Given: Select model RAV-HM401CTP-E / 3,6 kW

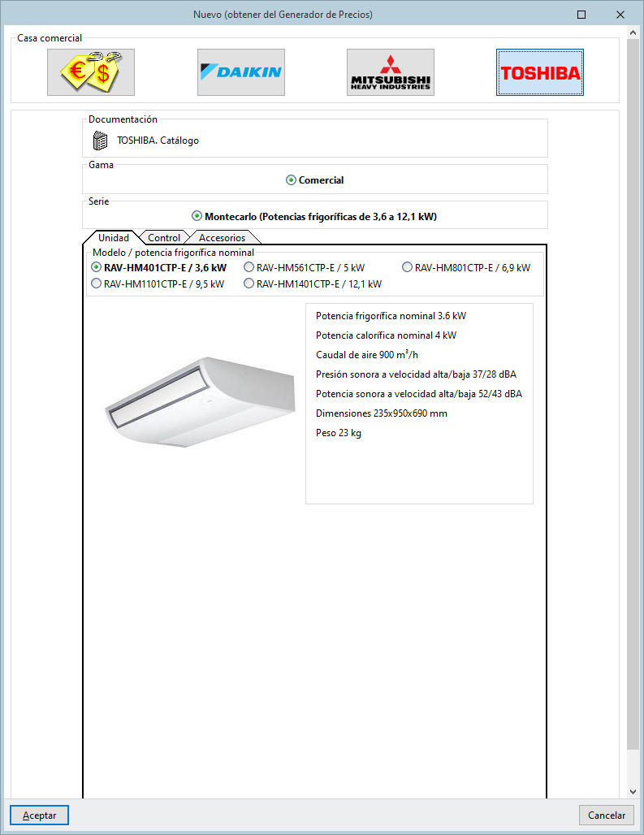Looking at the screenshot, I should (159, 267).
